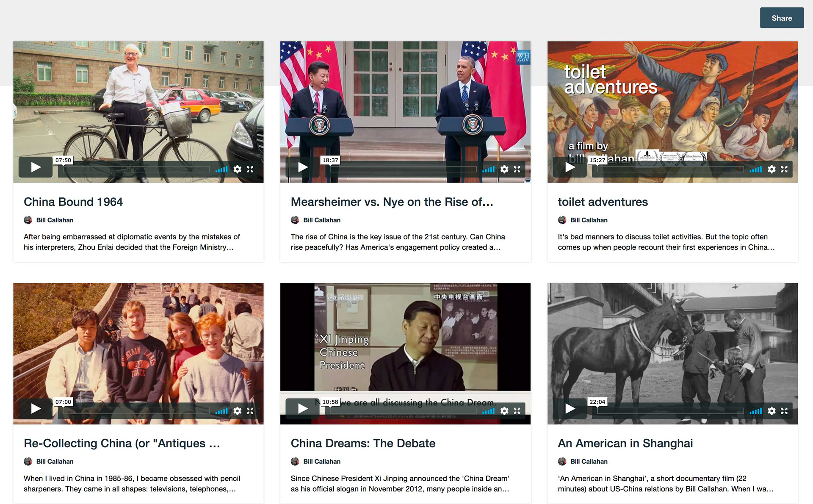Image resolution: width=813 pixels, height=504 pixels.
Task: Enter fullscreen on China Bound 1964 video
Action: [250, 169]
